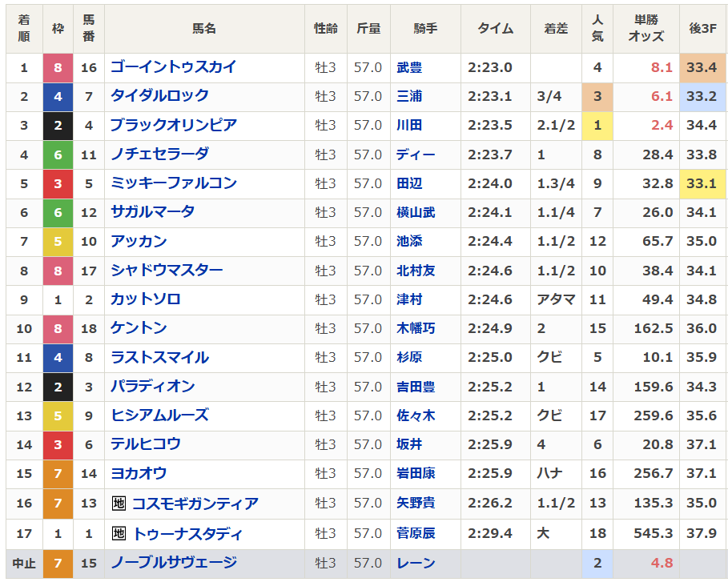Click orange frame 7 cell for ヨカオウ

(x=58, y=473)
